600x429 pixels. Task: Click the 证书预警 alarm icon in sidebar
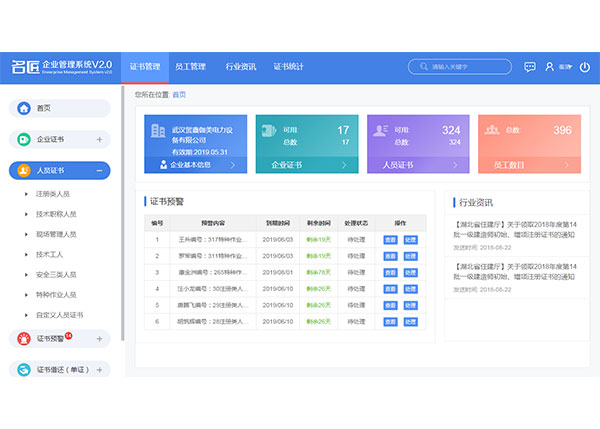pyautogui.click(x=22, y=338)
